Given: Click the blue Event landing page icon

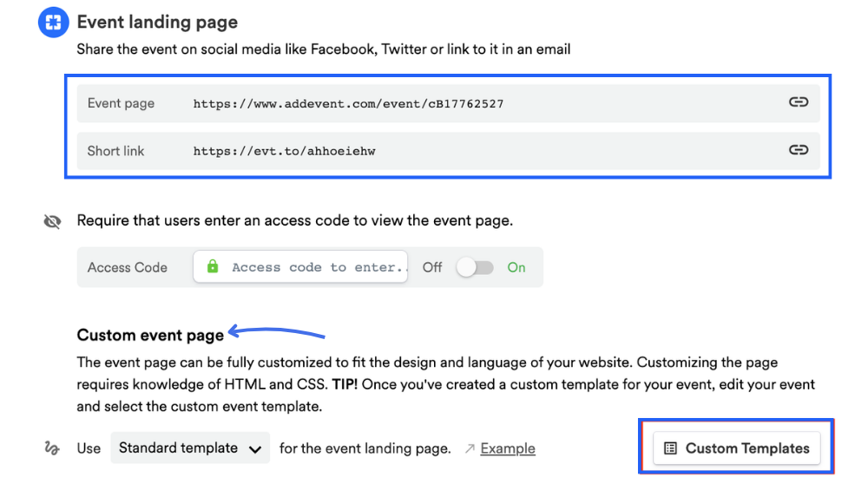Looking at the screenshot, I should (x=53, y=23).
